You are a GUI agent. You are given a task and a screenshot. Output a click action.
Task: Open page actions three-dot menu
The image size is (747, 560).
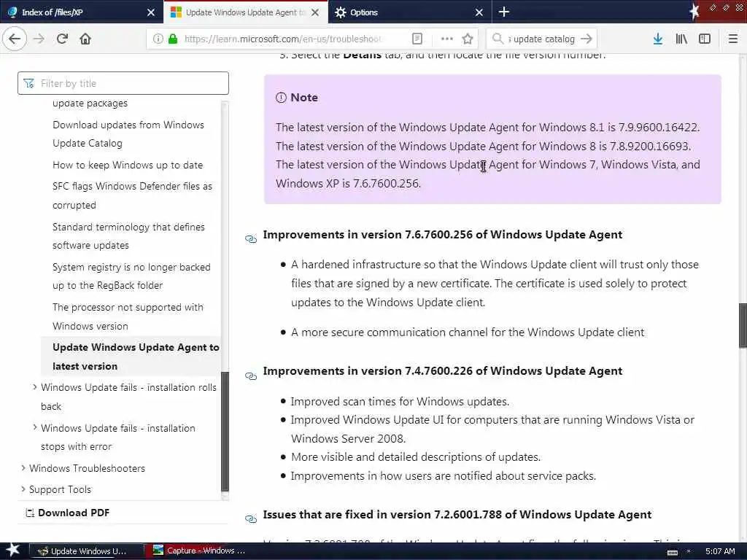(447, 39)
